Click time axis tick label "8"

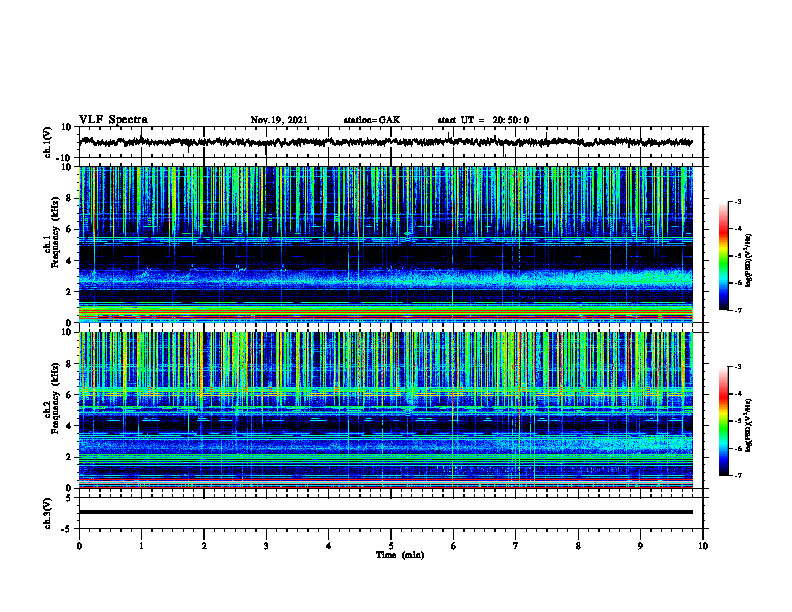point(578,546)
